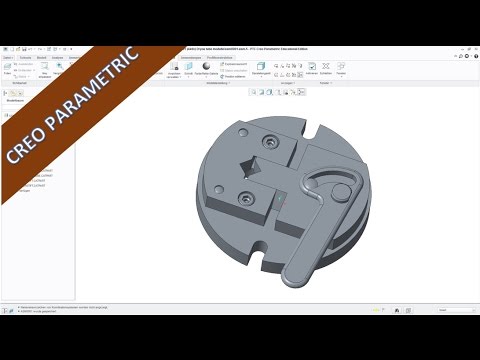480x360 pixels.
Task: Click the search icon at top right
Action: coord(461,56)
